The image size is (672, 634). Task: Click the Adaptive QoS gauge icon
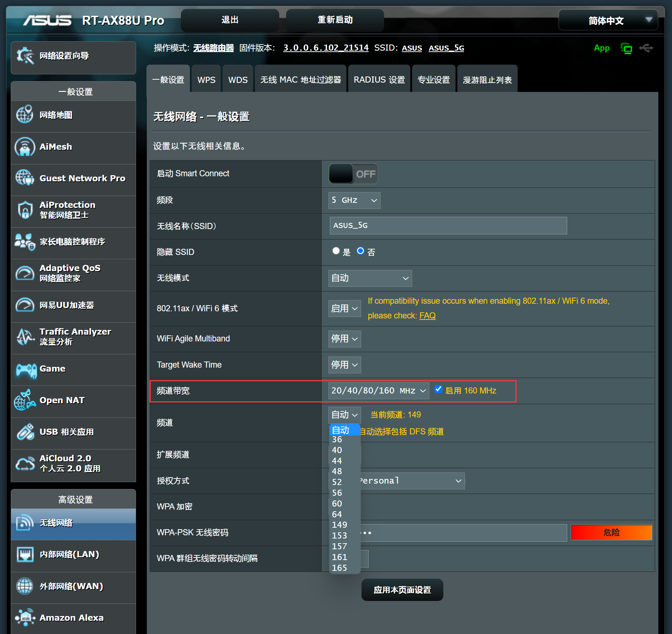pos(25,273)
